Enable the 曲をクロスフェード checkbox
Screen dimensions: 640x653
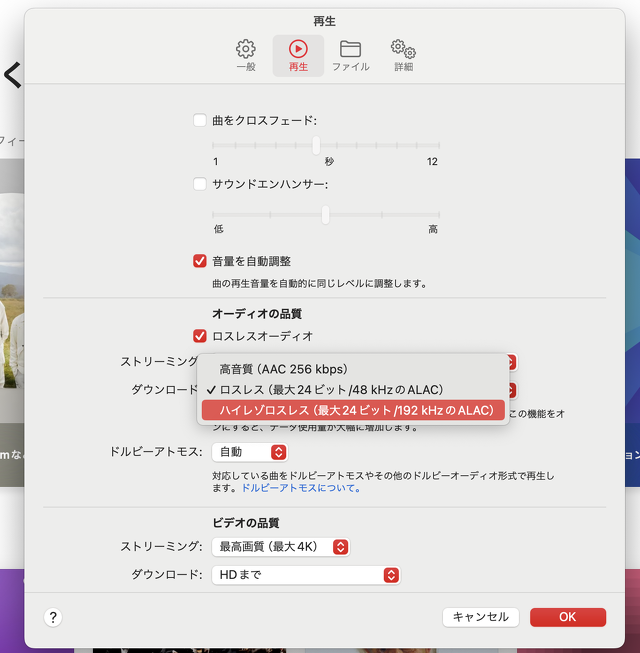click(199, 120)
